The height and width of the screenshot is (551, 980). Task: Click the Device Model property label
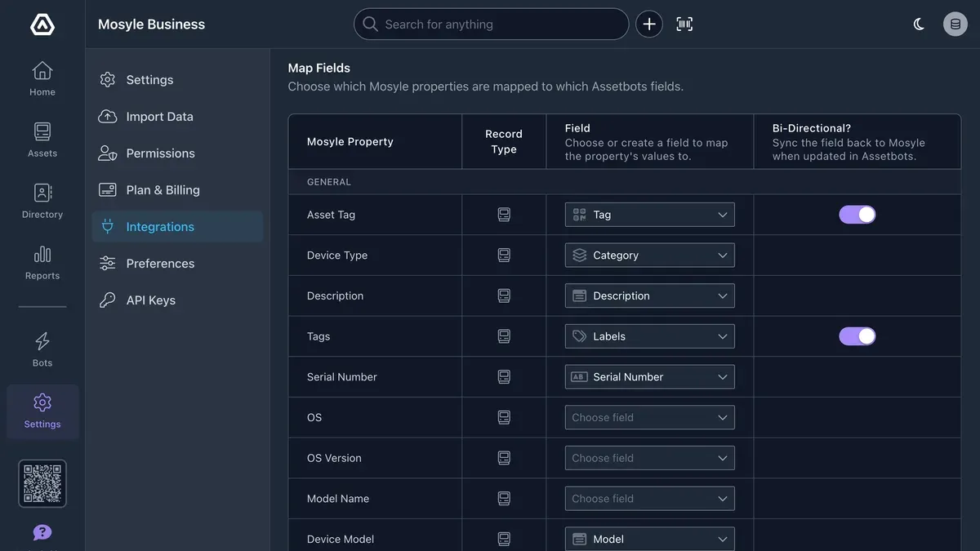point(341,539)
